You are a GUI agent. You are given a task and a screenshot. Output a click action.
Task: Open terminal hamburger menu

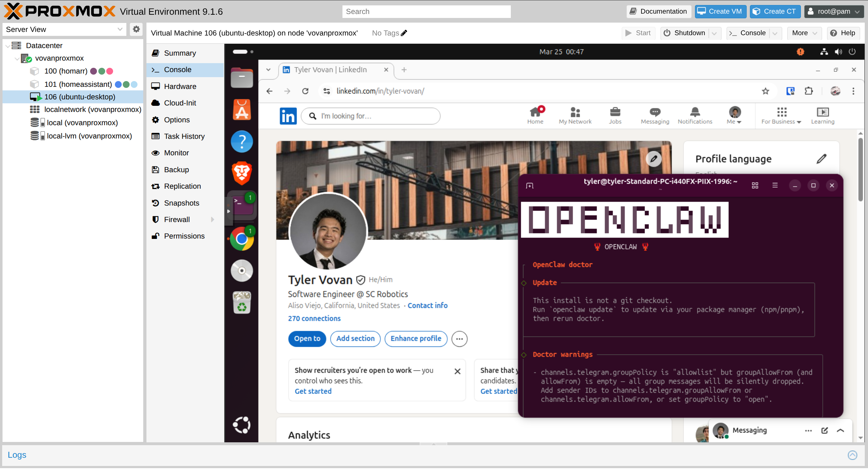click(x=775, y=185)
